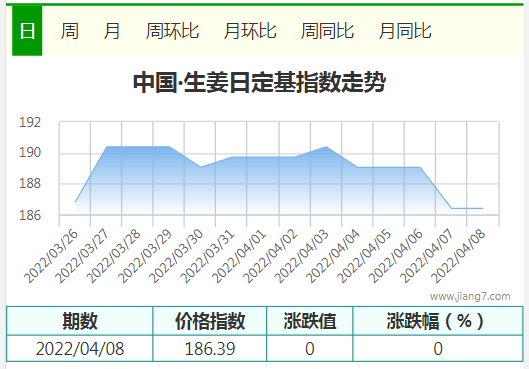The height and width of the screenshot is (369, 529).
Task: Open the 月环比 tab
Action: (250, 31)
